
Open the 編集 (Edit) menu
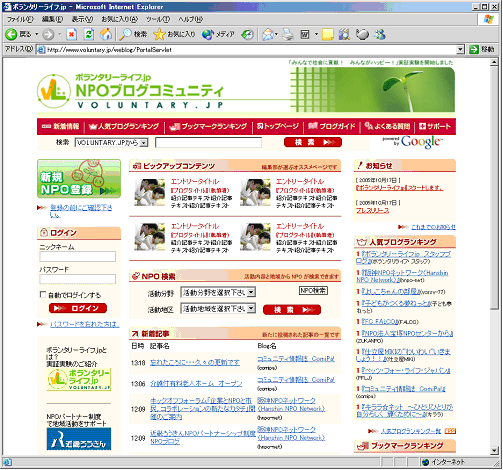click(52, 19)
